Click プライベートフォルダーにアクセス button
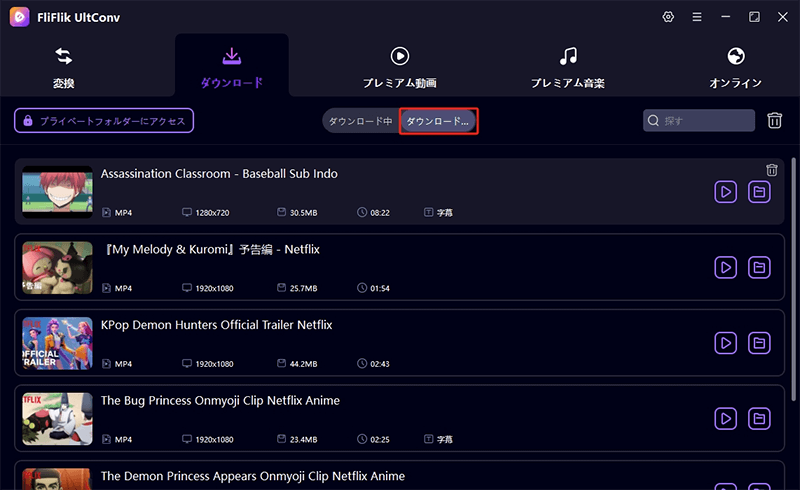The image size is (800, 490). 104,120
